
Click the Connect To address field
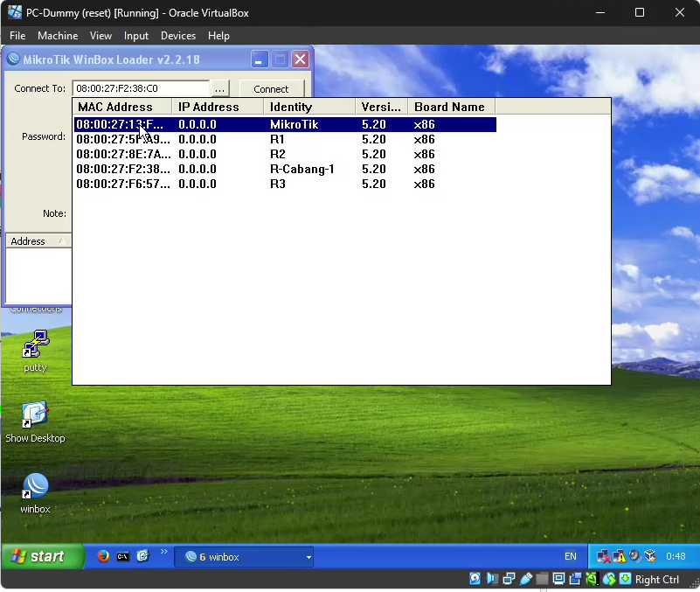(x=141, y=88)
